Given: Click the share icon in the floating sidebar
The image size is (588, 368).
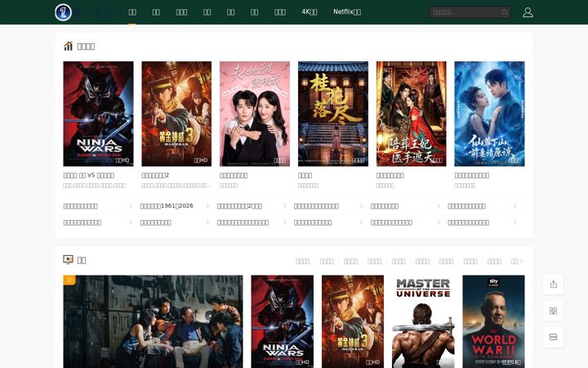Looking at the screenshot, I should pos(553,285).
